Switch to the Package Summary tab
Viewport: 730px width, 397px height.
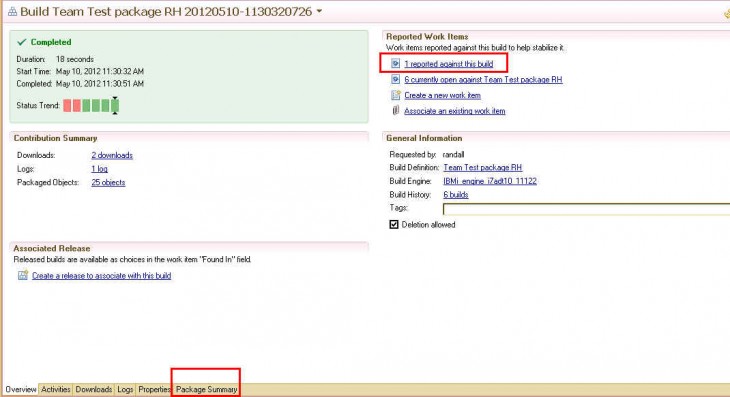206,390
